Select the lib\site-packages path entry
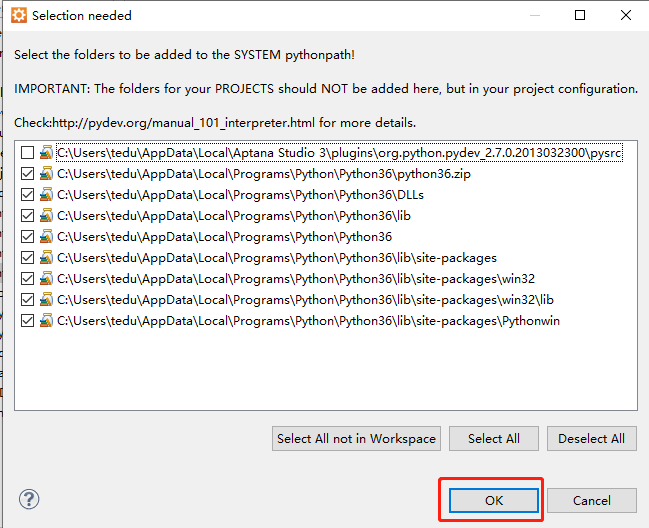649x528 pixels. 276,258
